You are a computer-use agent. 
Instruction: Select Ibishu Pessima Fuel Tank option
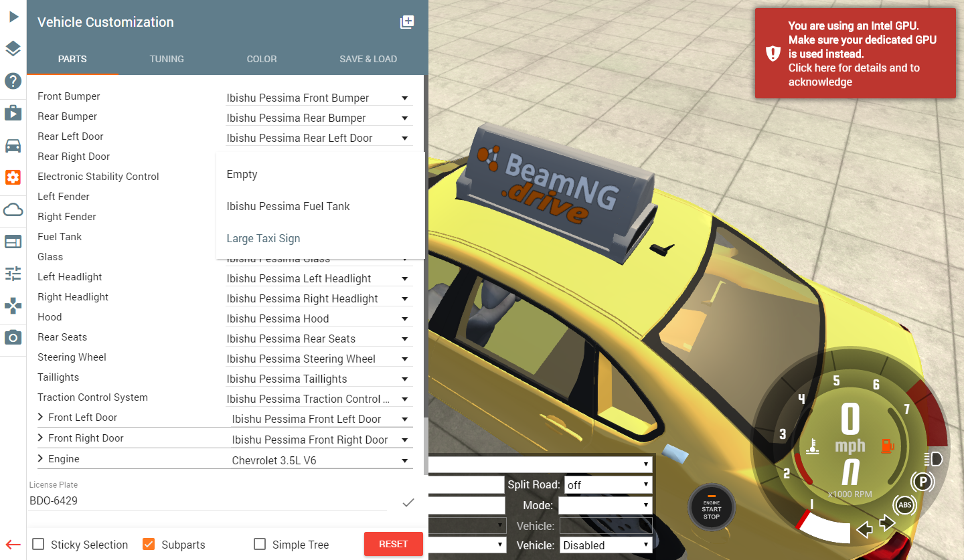pos(321,206)
